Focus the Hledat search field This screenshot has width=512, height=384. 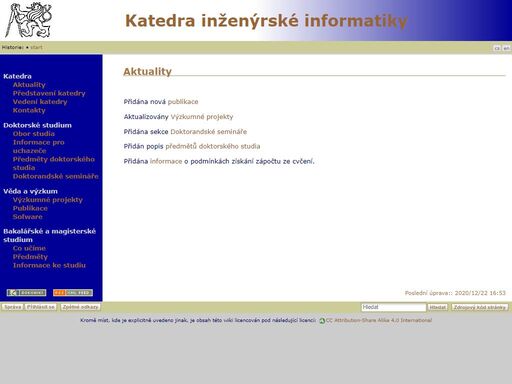click(x=393, y=307)
